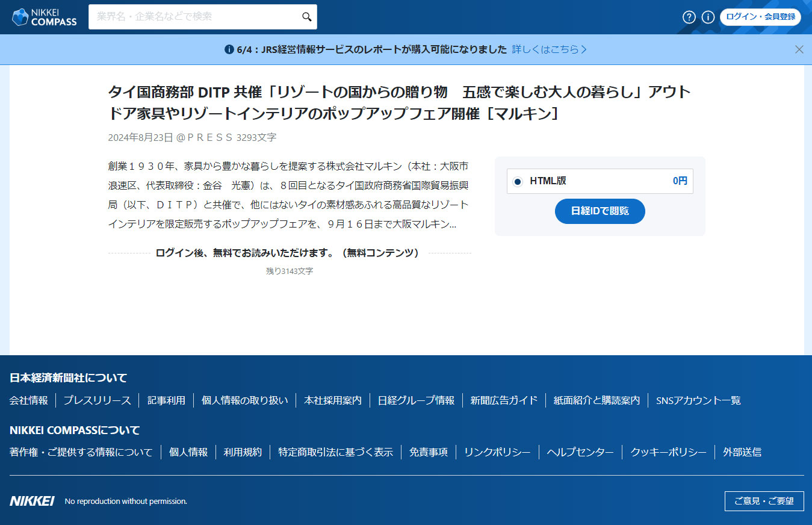Open the 外部送信 footer link

click(742, 452)
